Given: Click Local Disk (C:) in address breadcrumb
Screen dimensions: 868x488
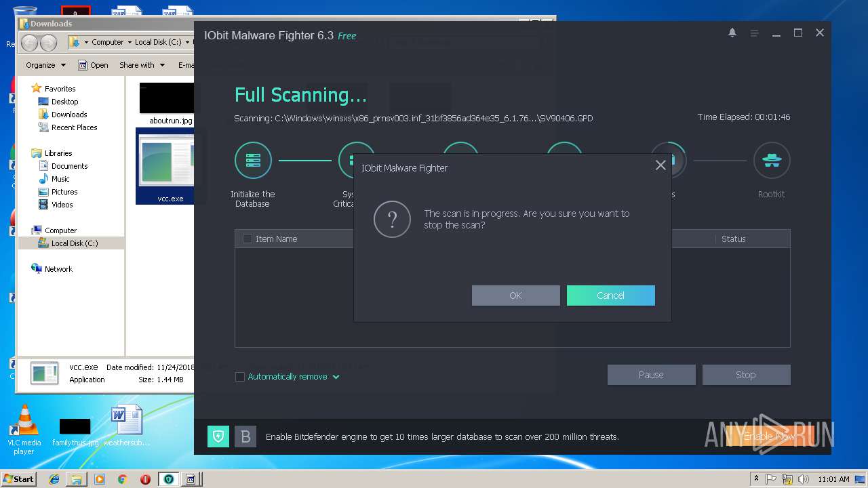Looking at the screenshot, I should pyautogui.click(x=158, y=42).
